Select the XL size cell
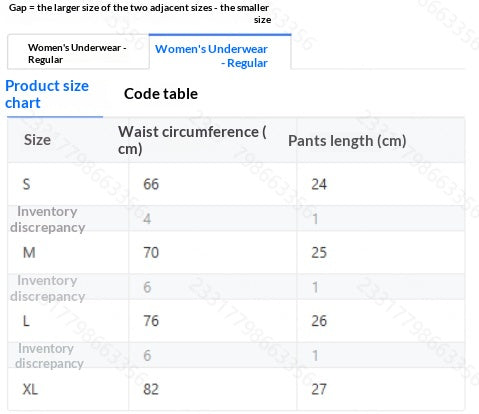 [30, 389]
